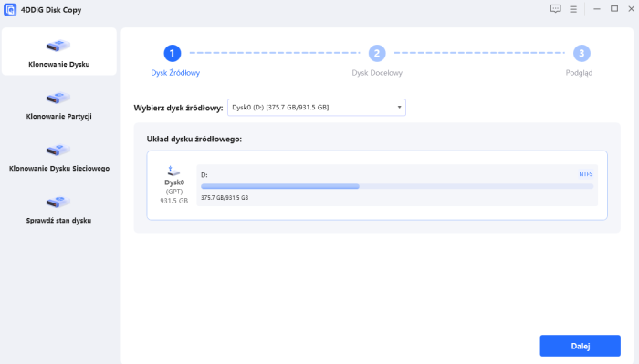Click the 4DDiG Disk Copy title text
Image resolution: width=639 pixels, height=364 pixels.
(51, 10)
